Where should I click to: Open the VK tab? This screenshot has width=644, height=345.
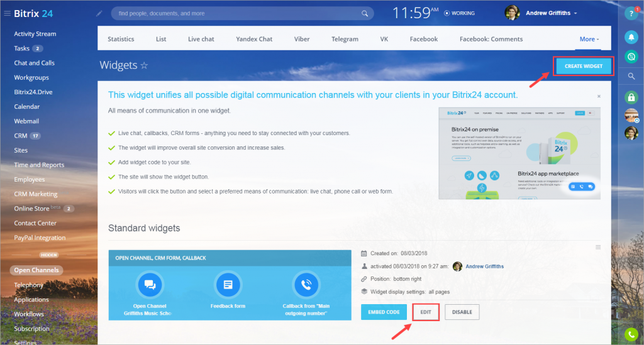[x=384, y=39]
